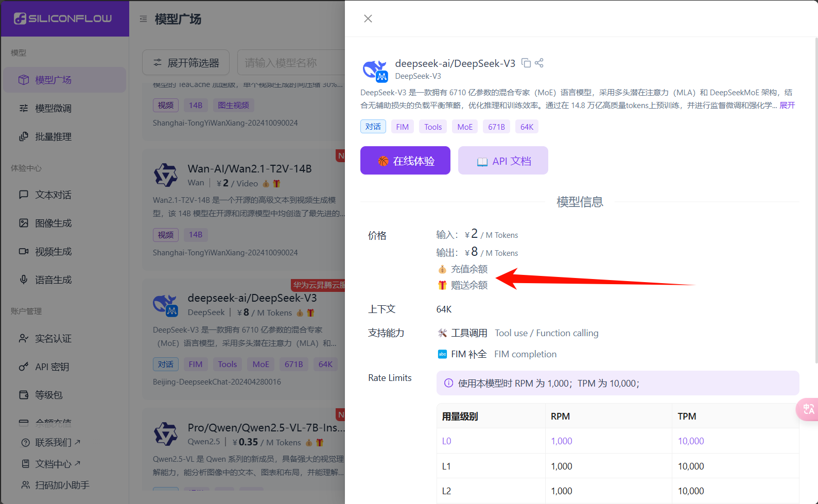Viewport: 818px width, 504px height.
Task: Open 实名认证 in the sidebar
Action: 64,338
